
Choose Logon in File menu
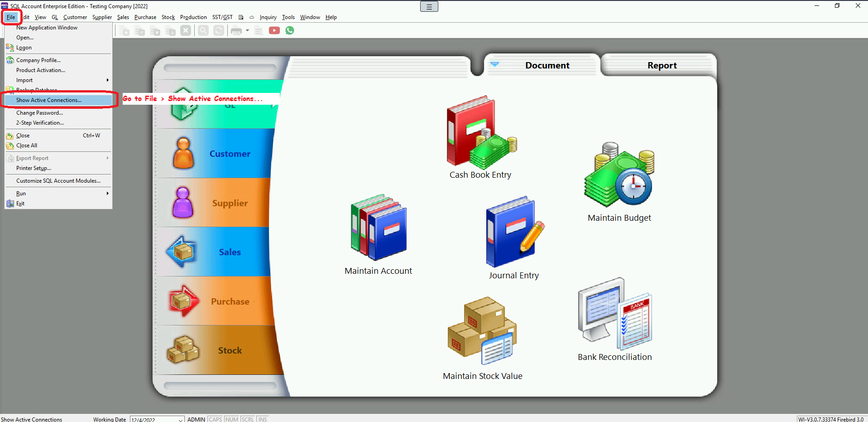pos(58,48)
